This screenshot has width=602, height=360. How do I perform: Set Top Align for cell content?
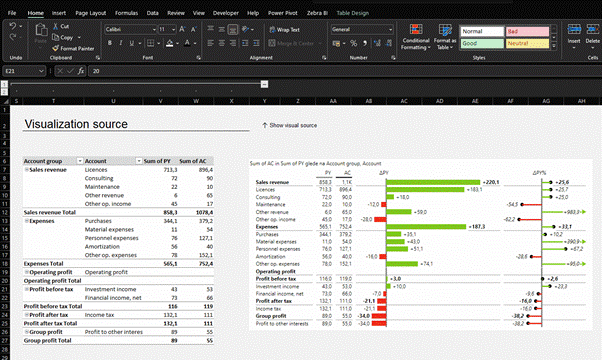coord(210,29)
